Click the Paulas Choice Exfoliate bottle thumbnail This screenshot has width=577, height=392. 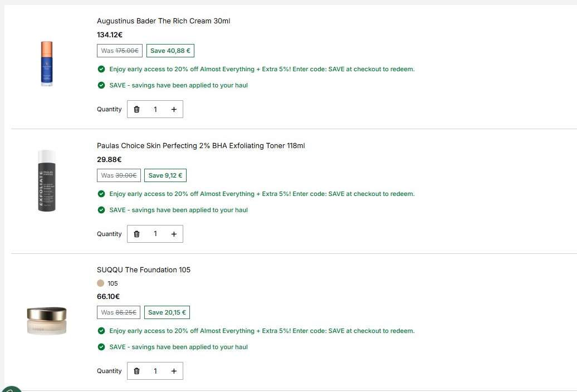47,180
